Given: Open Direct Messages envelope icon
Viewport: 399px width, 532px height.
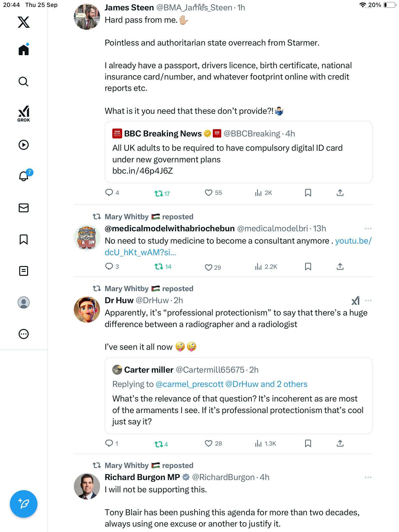Looking at the screenshot, I should click(x=24, y=208).
